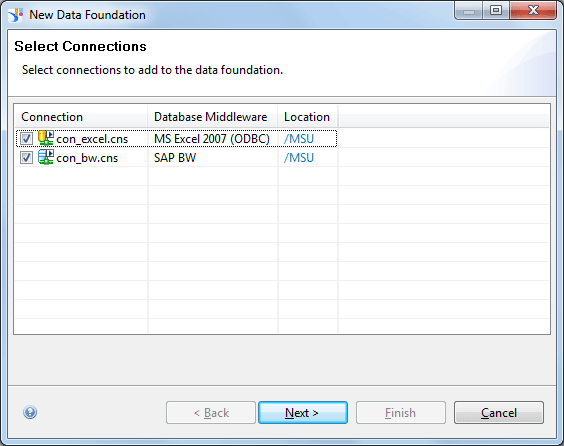Click the con_bw.cns connection icon
The height and width of the screenshot is (446, 564).
[46, 157]
